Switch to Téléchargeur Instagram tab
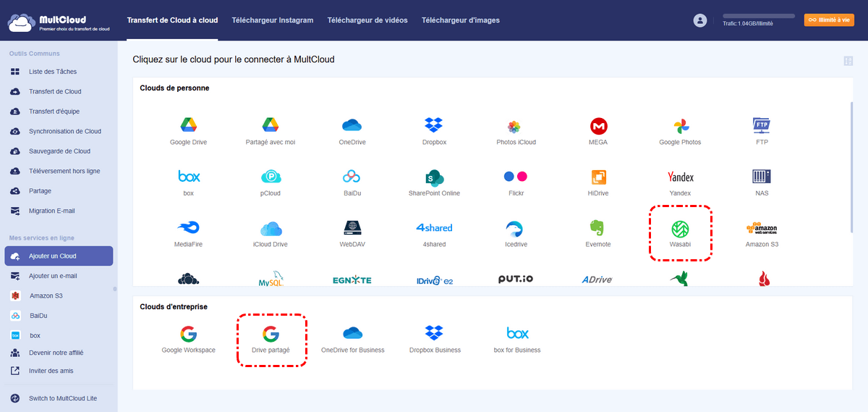This screenshot has height=412, width=868. (273, 20)
